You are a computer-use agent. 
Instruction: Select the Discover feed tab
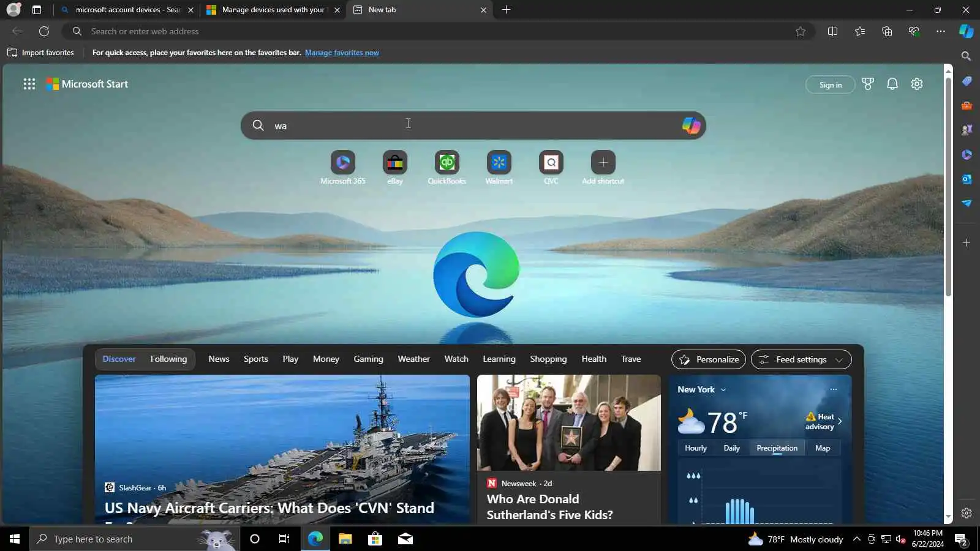(119, 359)
